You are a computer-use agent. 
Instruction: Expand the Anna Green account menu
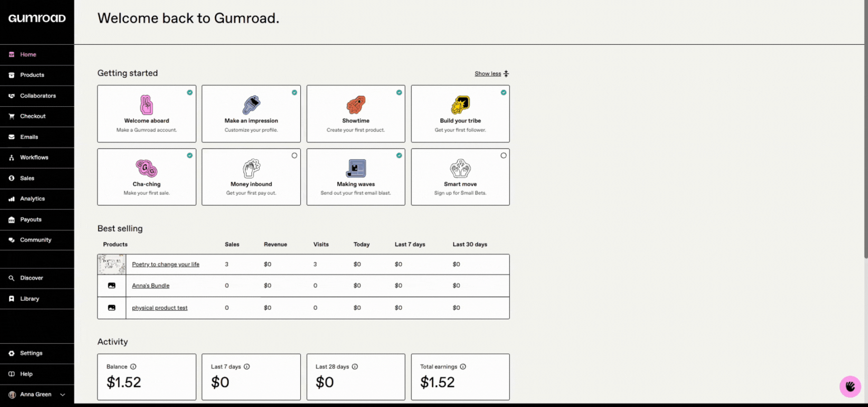coord(62,395)
